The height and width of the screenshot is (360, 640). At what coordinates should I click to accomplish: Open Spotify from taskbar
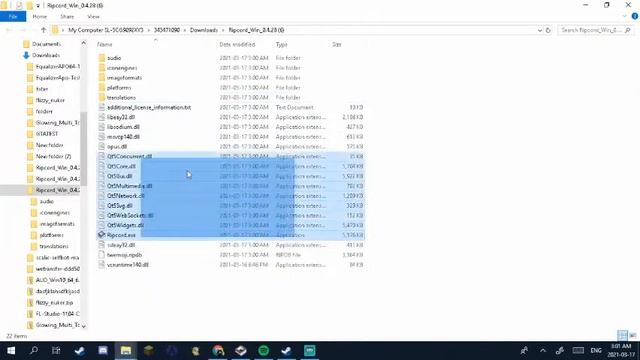264,351
